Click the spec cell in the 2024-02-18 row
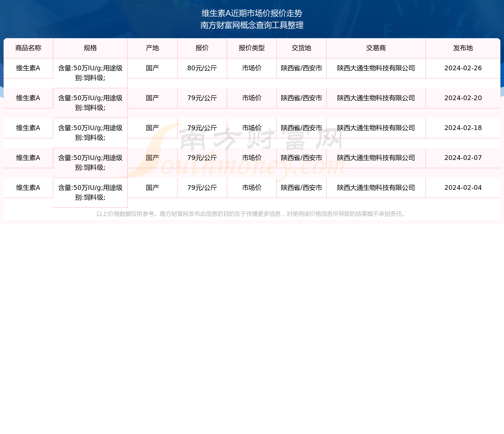The image size is (504, 434). click(90, 133)
